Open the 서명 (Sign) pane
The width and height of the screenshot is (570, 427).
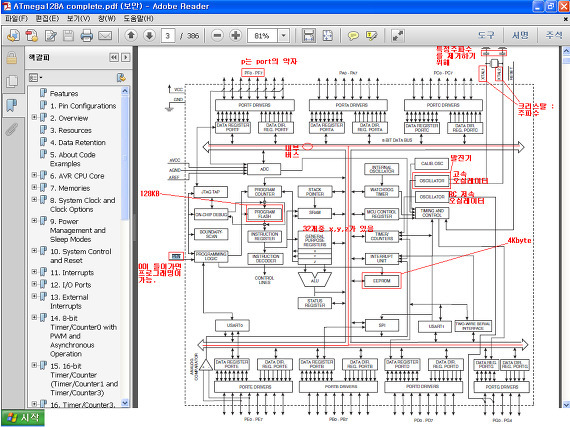pyautogui.click(x=520, y=35)
